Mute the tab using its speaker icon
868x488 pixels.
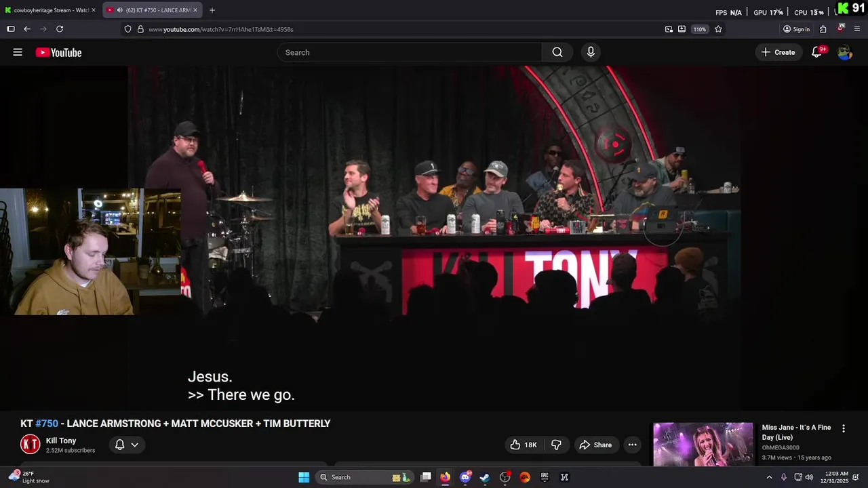click(x=119, y=10)
